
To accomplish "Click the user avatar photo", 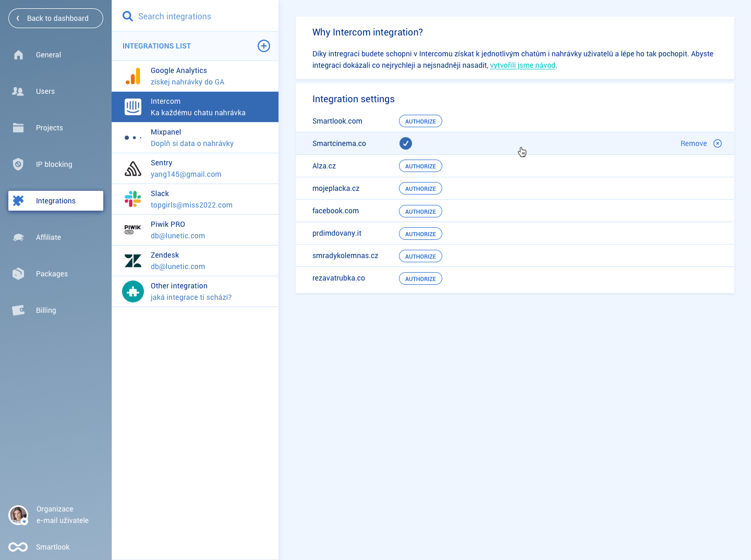I will coord(18,515).
